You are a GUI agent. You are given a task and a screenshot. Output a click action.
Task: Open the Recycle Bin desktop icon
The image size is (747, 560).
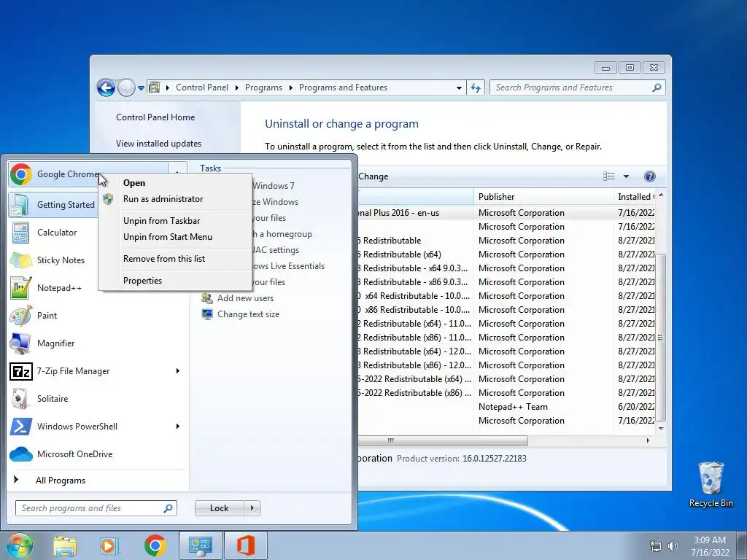coord(711,485)
